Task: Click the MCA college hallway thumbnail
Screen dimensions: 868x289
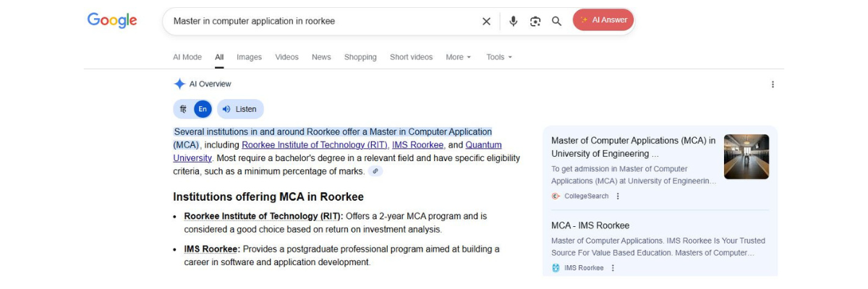Action: click(746, 157)
